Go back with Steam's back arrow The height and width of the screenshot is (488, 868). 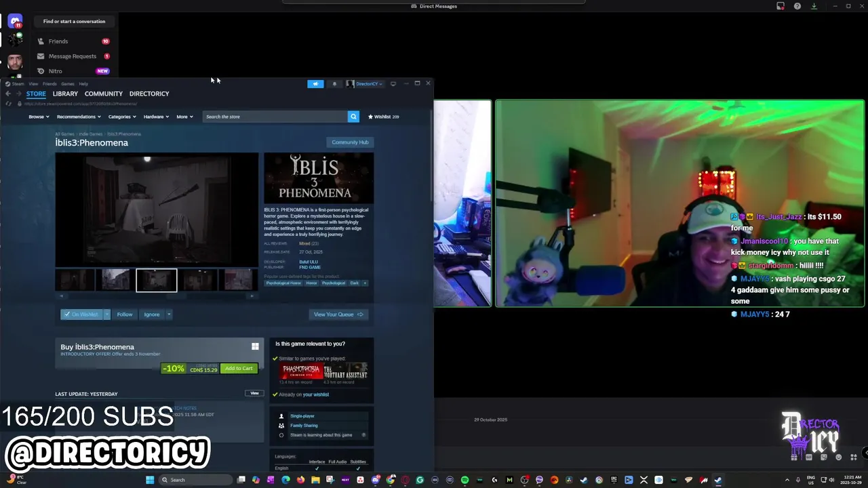8,94
